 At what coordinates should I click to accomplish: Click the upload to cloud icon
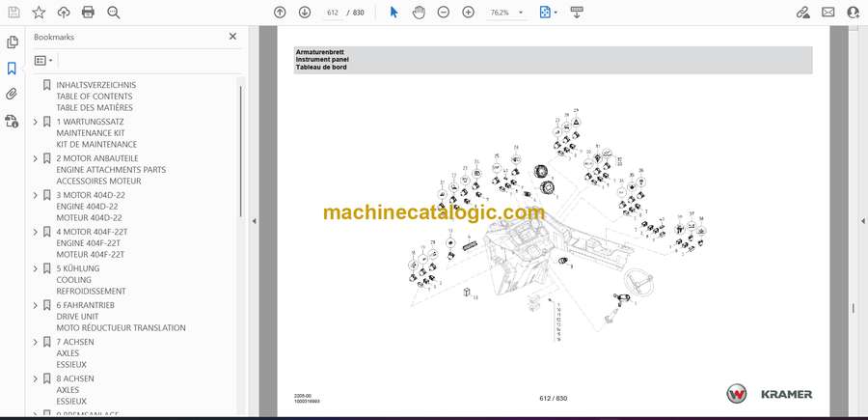pos(64,13)
